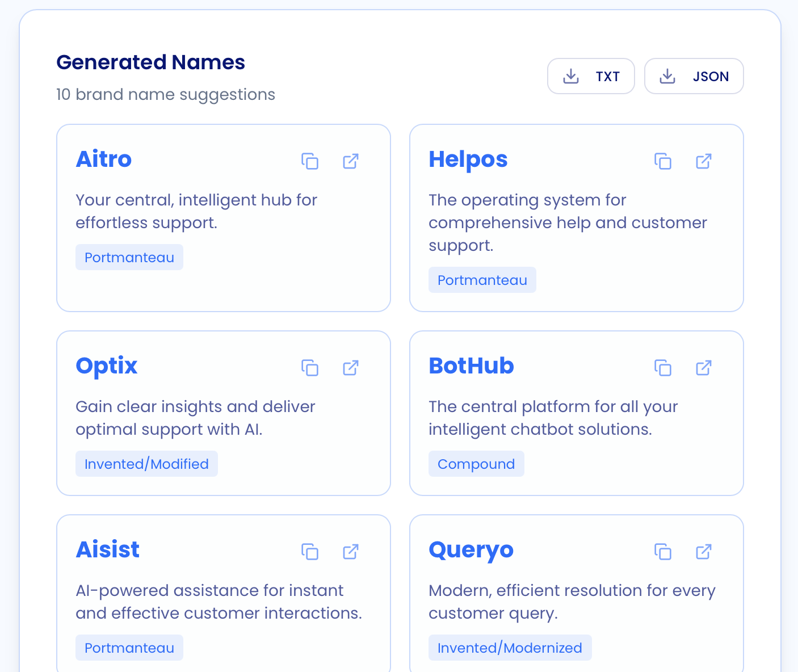
Task: Click the Compound tag on BotHub
Action: click(x=476, y=464)
